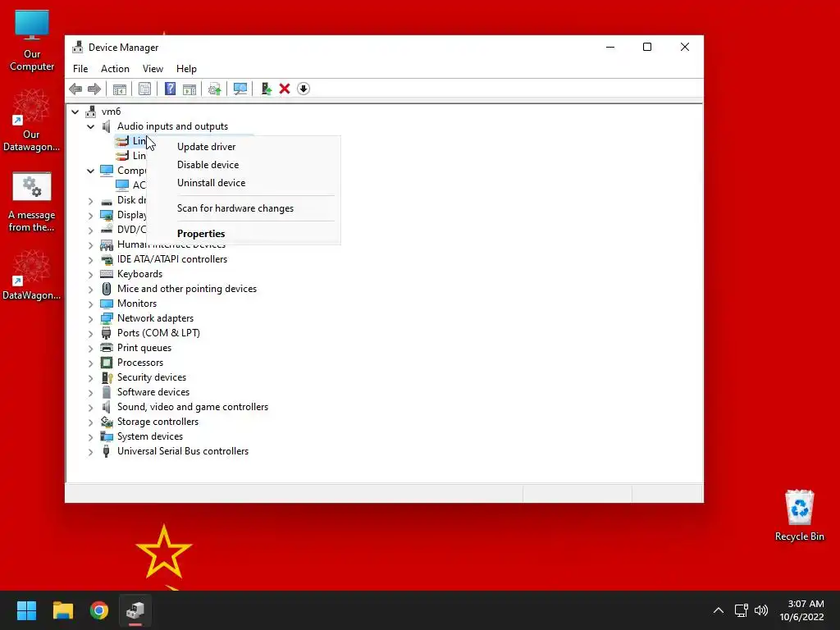
Task: Choose Uninstall device from the context menu
Action: click(243, 183)
